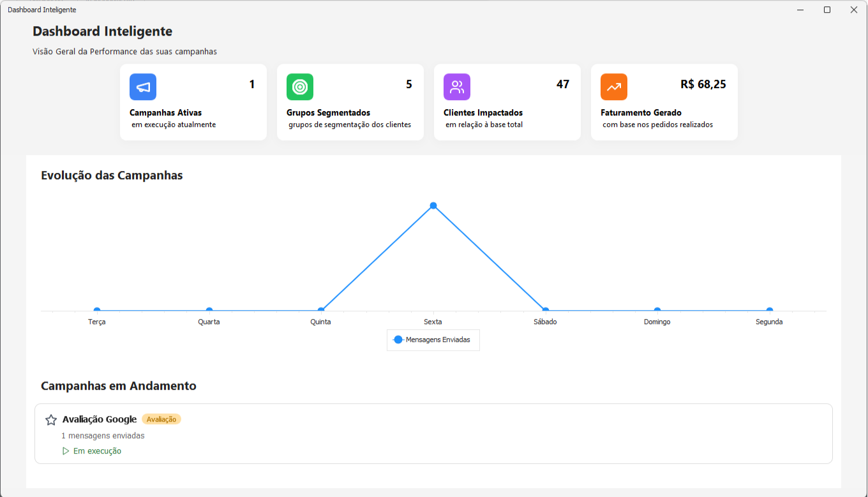868x497 pixels.
Task: Click the purple users Clientes Impactados icon
Action: [457, 87]
